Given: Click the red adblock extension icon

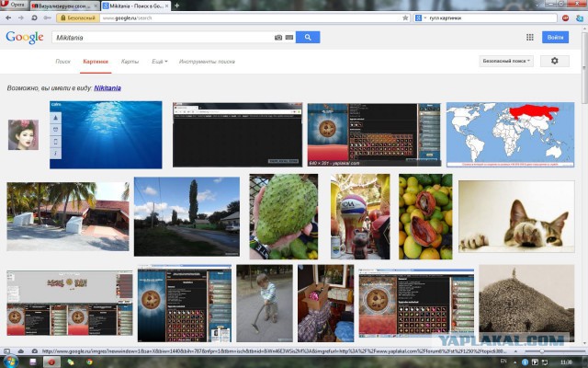Looking at the screenshot, I should (566, 17).
